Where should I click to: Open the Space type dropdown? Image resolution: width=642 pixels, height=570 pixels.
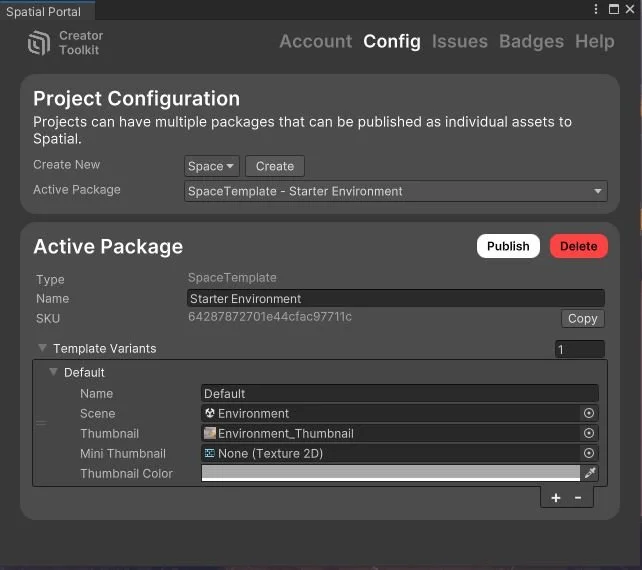211,166
